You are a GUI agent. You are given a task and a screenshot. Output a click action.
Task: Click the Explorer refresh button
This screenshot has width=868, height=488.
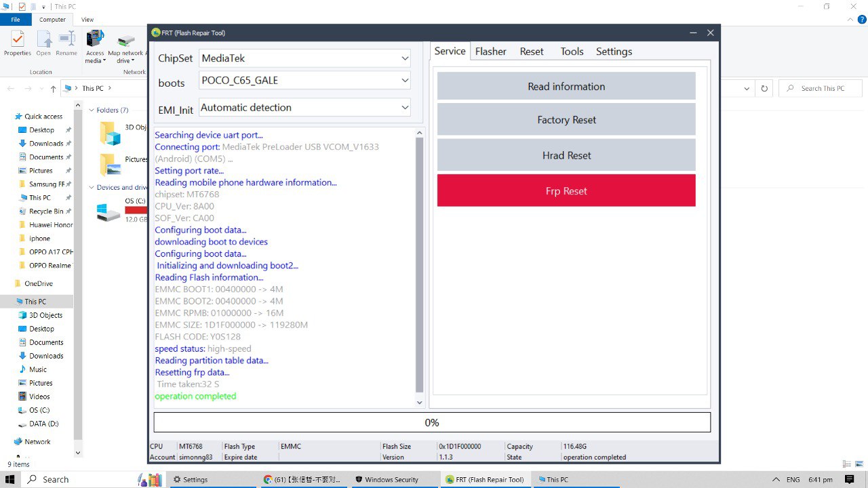(x=764, y=88)
